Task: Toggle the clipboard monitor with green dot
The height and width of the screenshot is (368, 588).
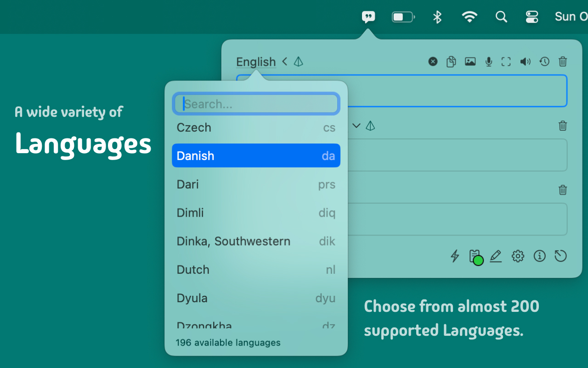Action: (475, 257)
